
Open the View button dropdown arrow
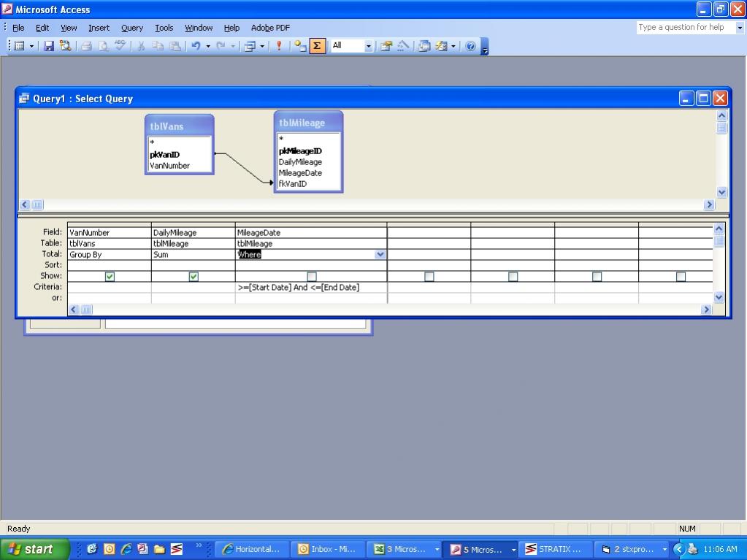(31, 46)
